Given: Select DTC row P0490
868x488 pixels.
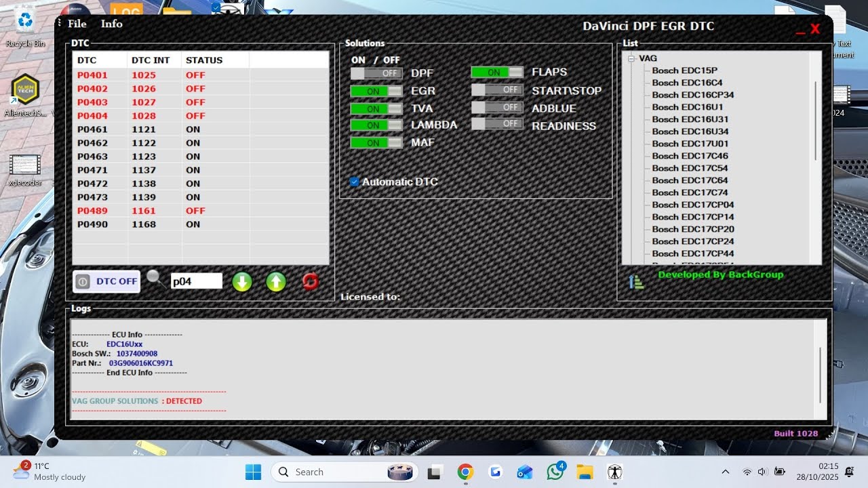Looking at the screenshot, I should 201,224.
